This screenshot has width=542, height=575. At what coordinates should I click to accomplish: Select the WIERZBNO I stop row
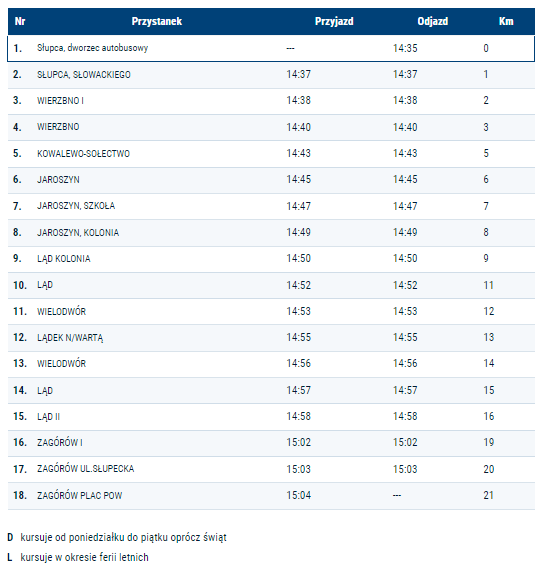(x=271, y=101)
